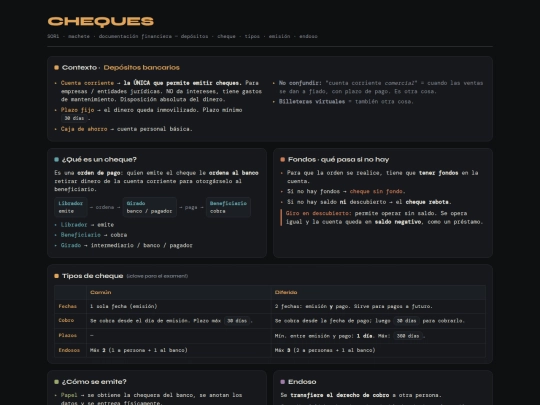Click the bold 'orden de pago' phrase

coord(98,173)
